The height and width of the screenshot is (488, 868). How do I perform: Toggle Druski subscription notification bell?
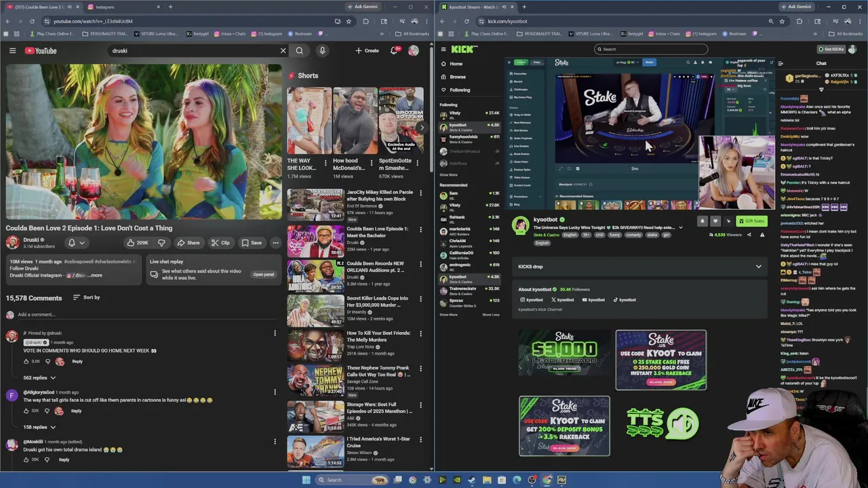click(76, 243)
